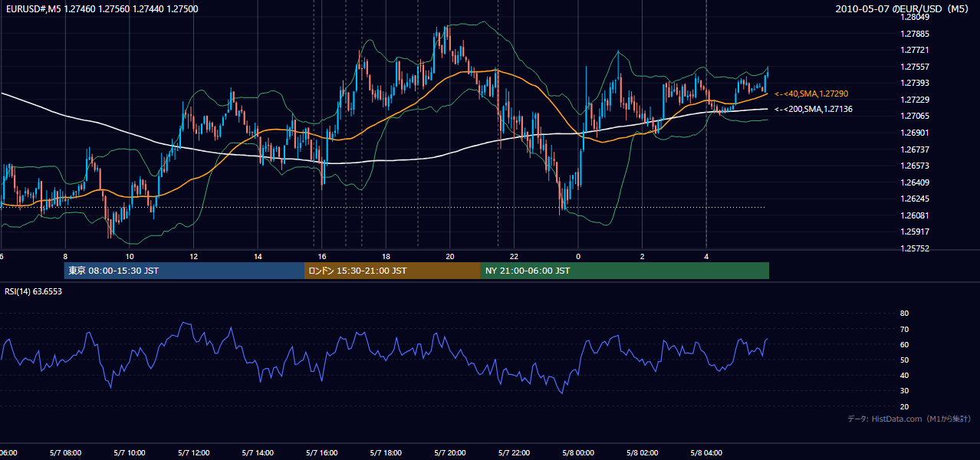The width and height of the screenshot is (980, 460).
Task: Click the 5/7 22:00 time axis label
Action: pos(514,453)
